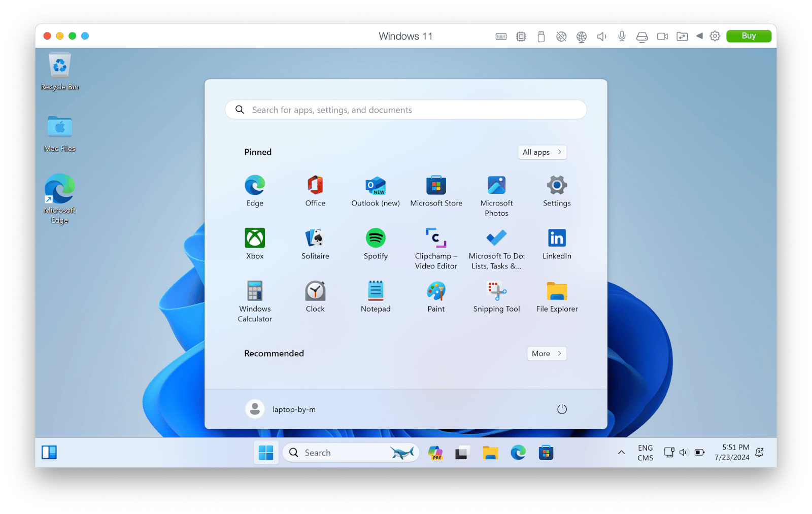Click the battery icon in system tray
Screen dimensions: 812x514
700,452
